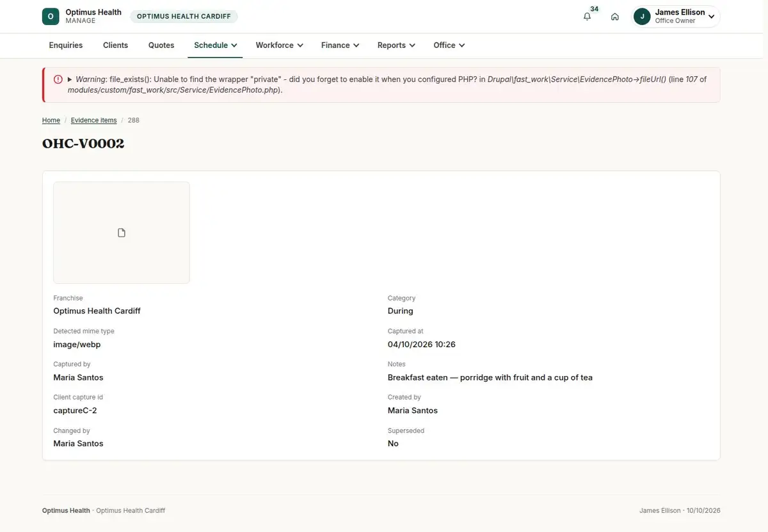Open the Reports dropdown menu
Image resolution: width=768 pixels, height=532 pixels.
[x=396, y=45]
